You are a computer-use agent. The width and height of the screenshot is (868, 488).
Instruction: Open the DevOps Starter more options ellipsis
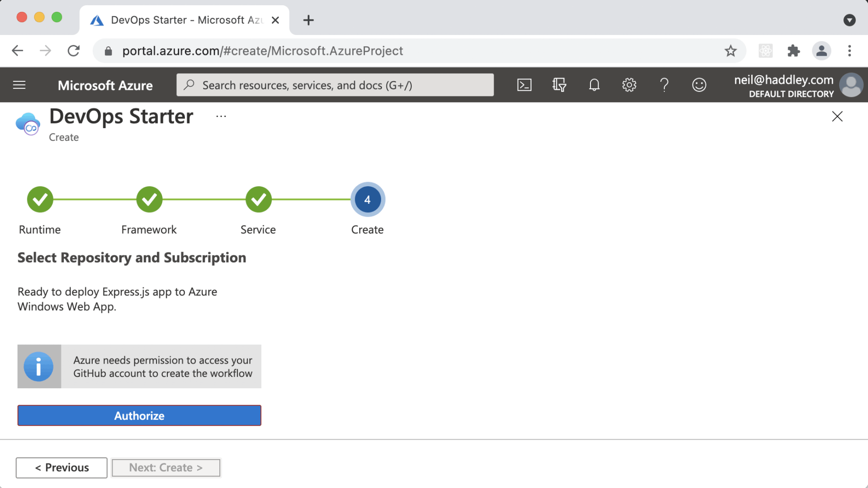click(x=221, y=116)
